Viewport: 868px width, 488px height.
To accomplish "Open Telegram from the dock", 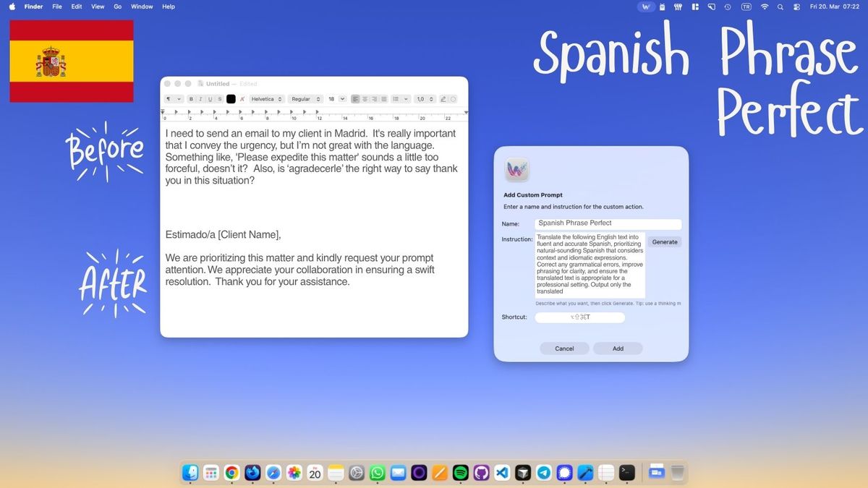I will [x=543, y=473].
